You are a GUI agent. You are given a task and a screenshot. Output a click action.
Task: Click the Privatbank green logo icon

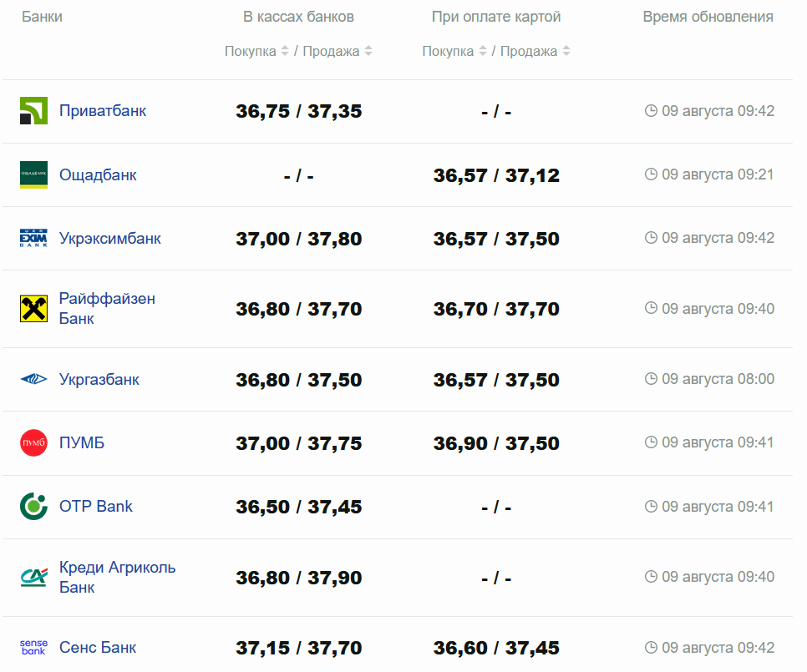[33, 111]
